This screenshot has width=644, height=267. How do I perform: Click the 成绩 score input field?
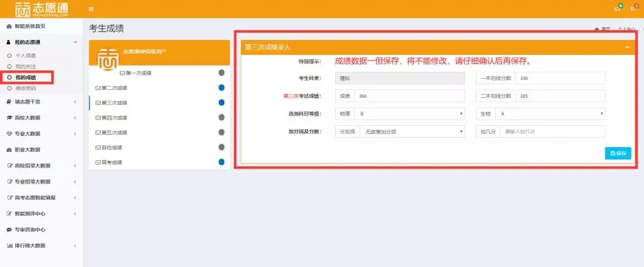[x=408, y=96]
